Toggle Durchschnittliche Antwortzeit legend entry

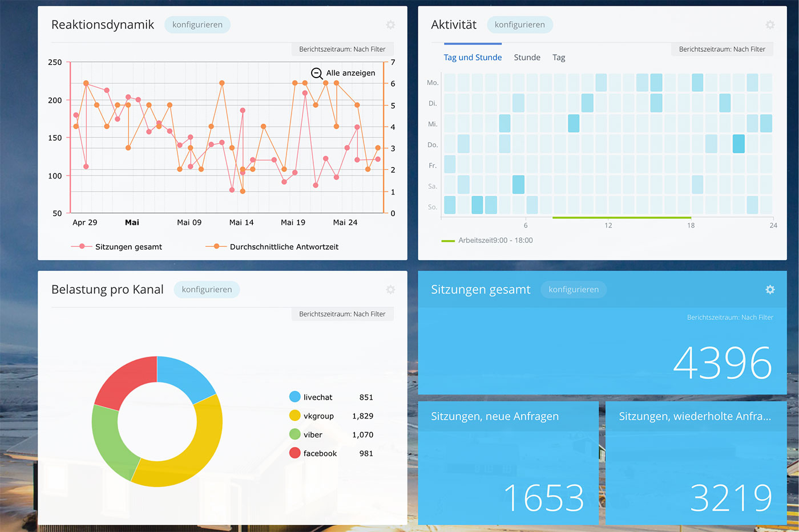point(272,246)
